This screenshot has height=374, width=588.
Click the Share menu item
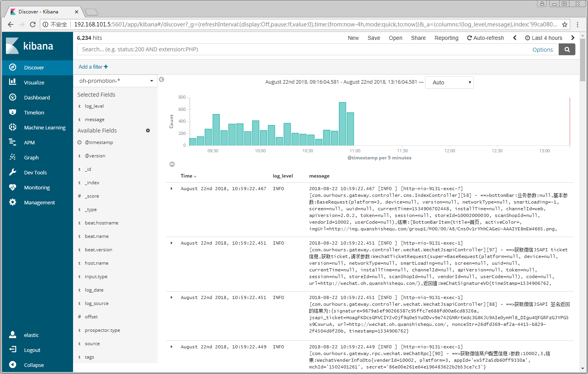coord(418,38)
